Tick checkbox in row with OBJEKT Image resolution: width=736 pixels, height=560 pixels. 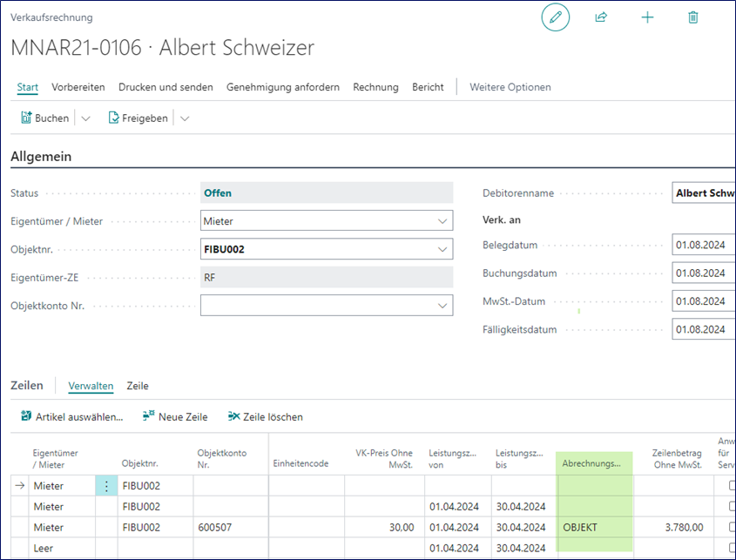tap(731, 527)
